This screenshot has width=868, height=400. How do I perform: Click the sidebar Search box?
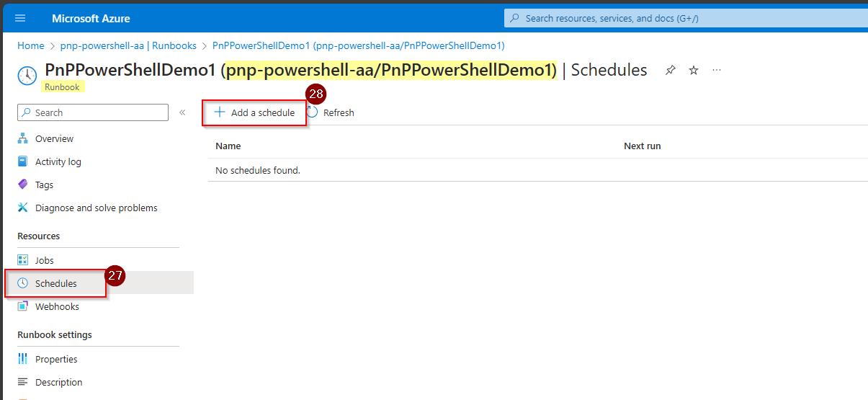[x=93, y=112]
